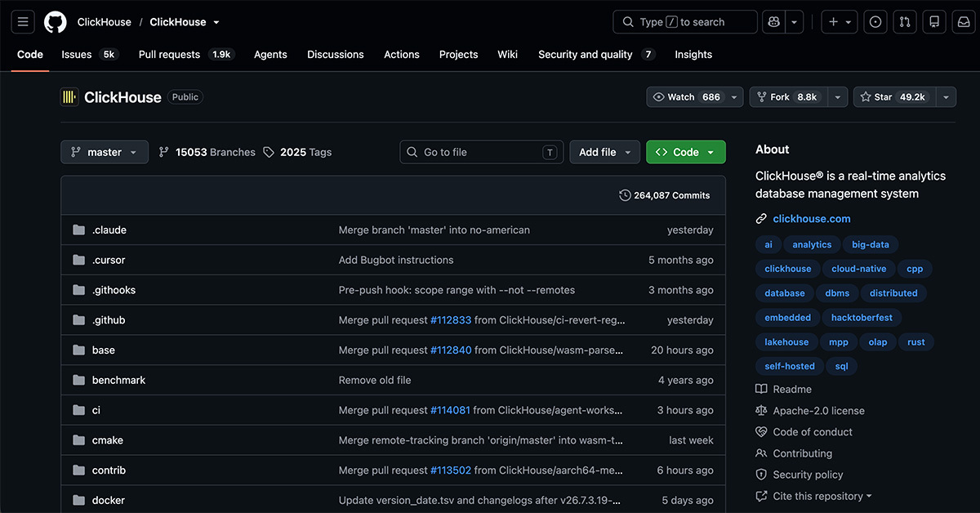Click the header search box
The height and width of the screenshot is (513, 980).
click(685, 22)
